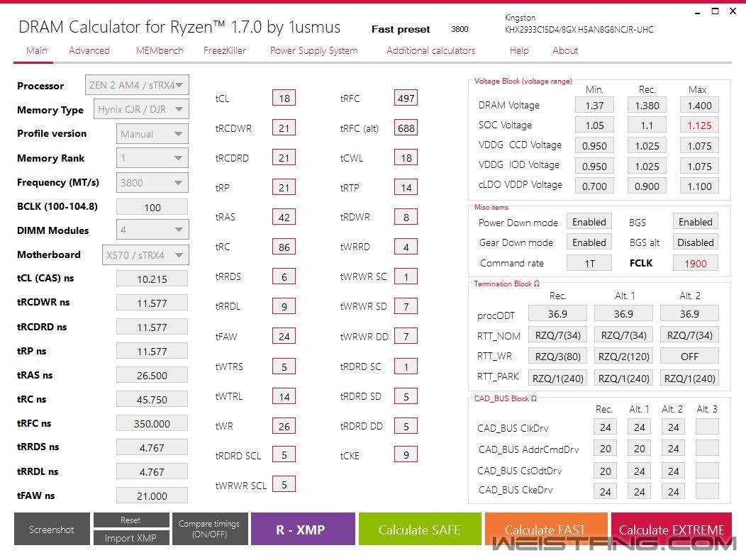Click the Reset button
The width and height of the screenshot is (746, 560).
click(131, 520)
